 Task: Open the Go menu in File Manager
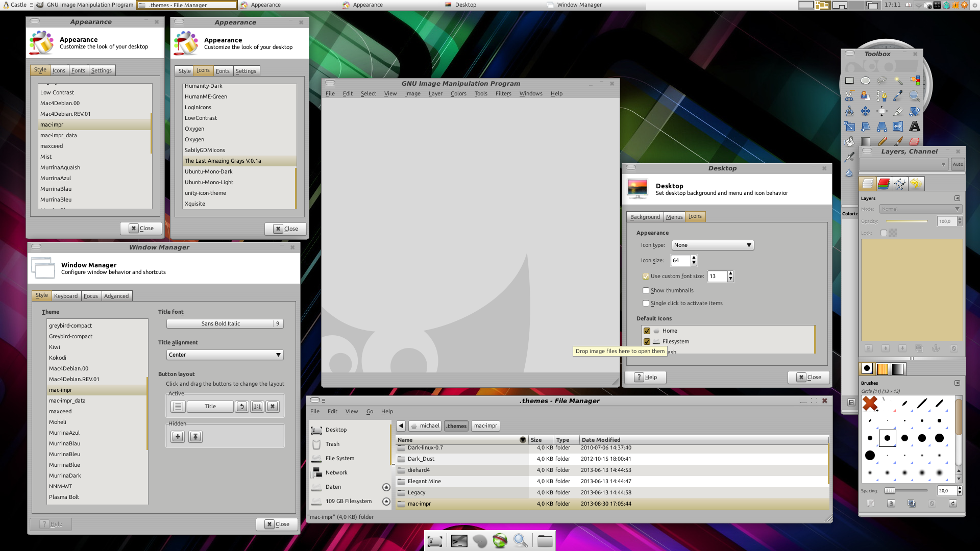click(x=370, y=412)
